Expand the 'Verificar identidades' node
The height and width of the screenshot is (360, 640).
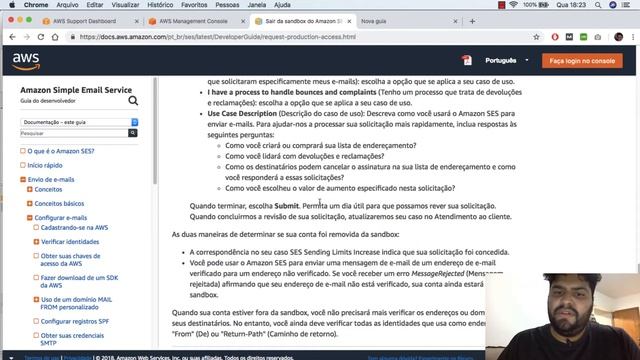(x=36, y=242)
